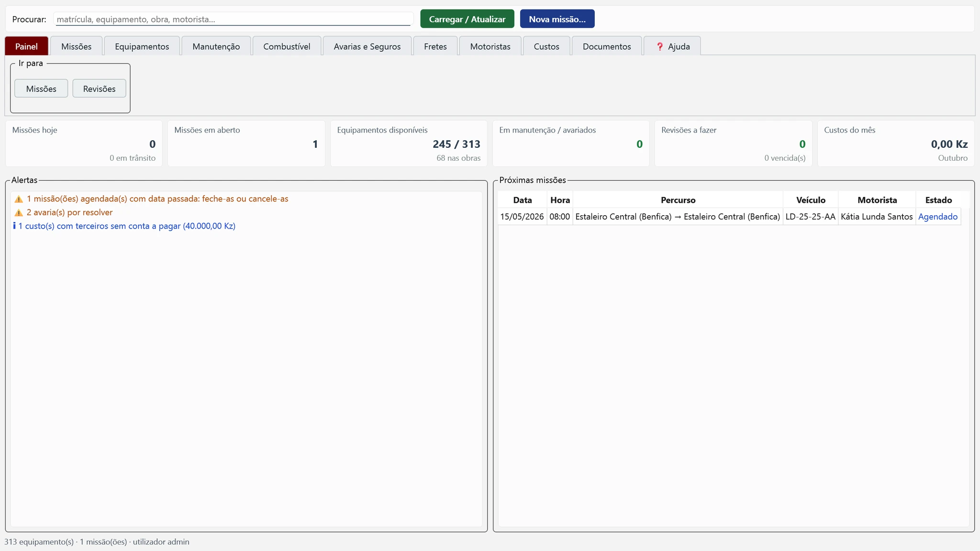Image resolution: width=980 pixels, height=551 pixels.
Task: Click the Carregar / Atualizar button
Action: (467, 19)
